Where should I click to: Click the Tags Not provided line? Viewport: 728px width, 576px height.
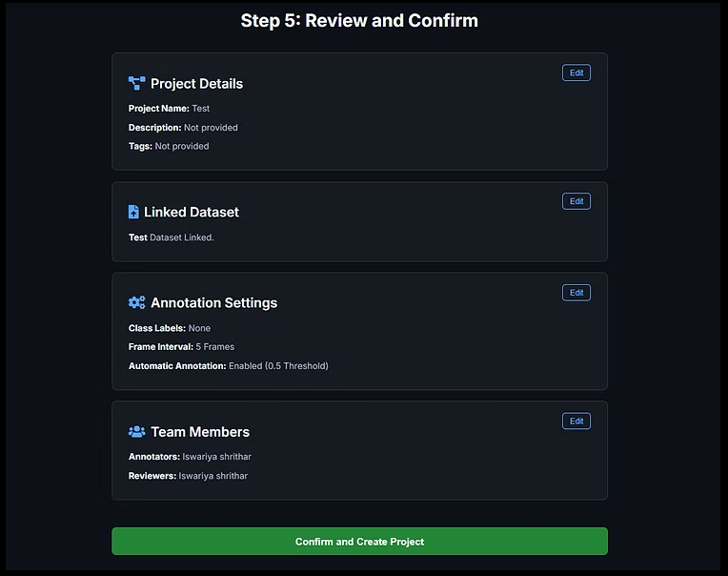pyautogui.click(x=169, y=147)
